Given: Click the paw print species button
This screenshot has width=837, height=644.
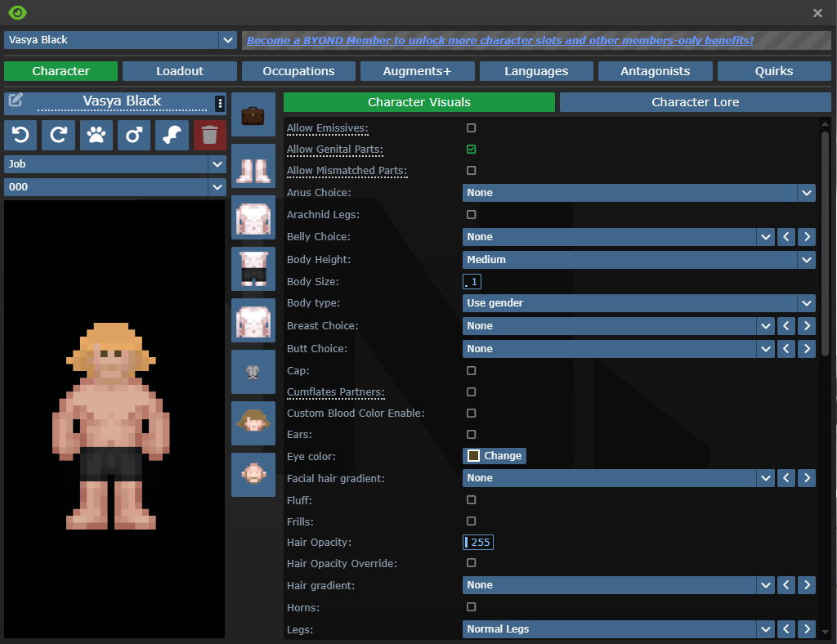Looking at the screenshot, I should [96, 135].
